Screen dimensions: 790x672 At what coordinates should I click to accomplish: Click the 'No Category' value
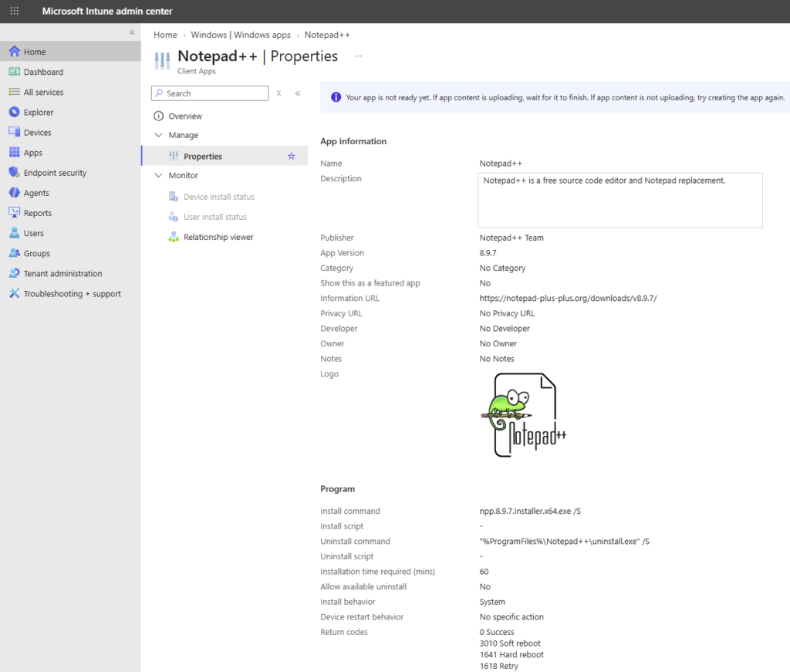tap(502, 268)
